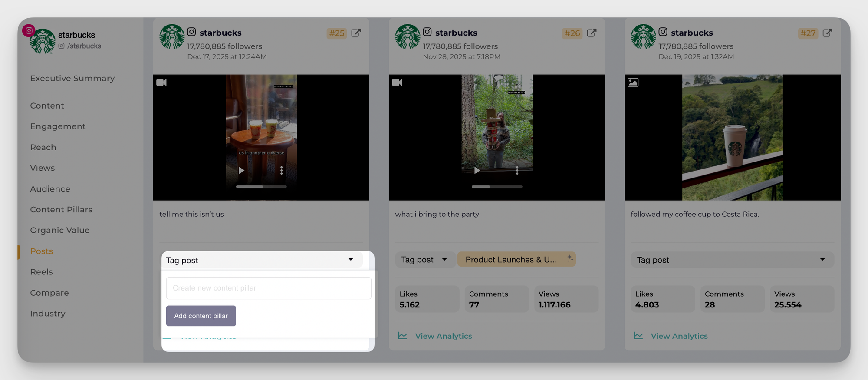
Task: Open post #25 in external link icon
Action: coord(356,33)
